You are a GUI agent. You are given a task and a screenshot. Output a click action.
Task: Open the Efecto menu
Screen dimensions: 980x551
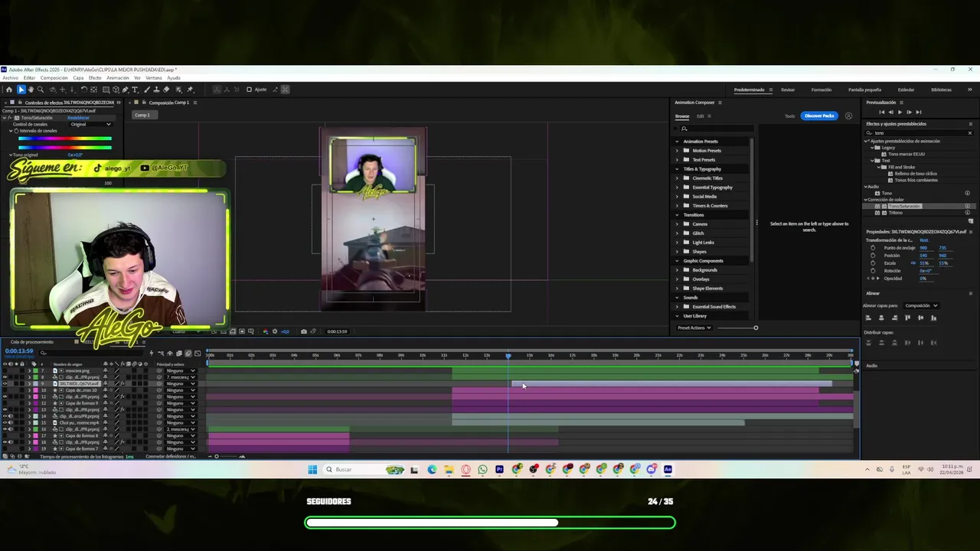tap(95, 77)
